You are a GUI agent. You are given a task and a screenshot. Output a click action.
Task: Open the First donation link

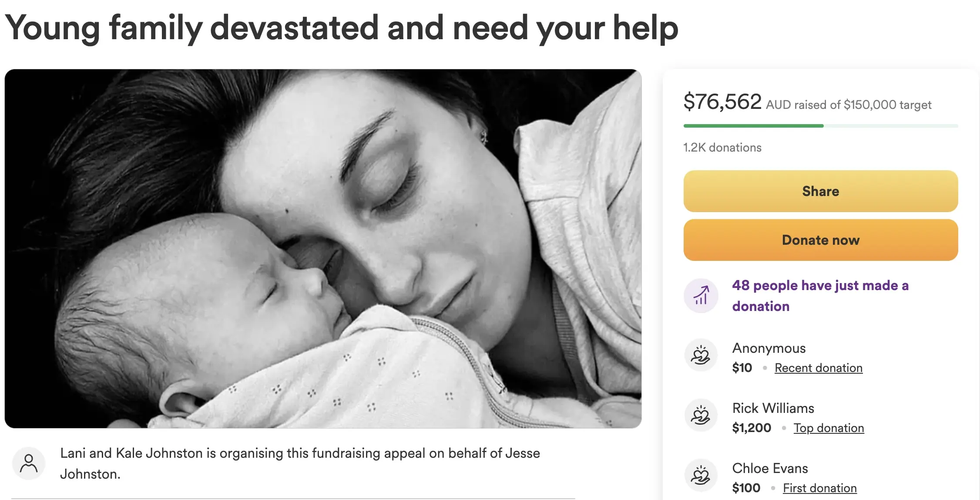[819, 488]
